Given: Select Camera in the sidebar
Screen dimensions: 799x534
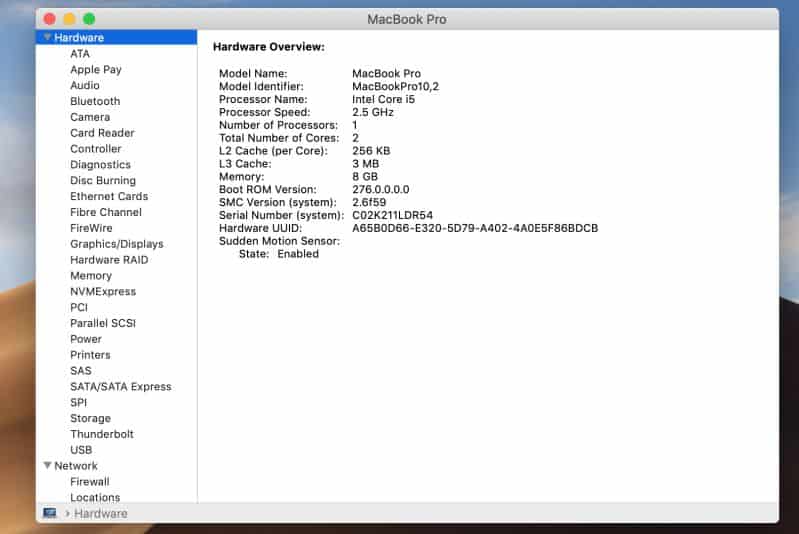Looking at the screenshot, I should 90,117.
